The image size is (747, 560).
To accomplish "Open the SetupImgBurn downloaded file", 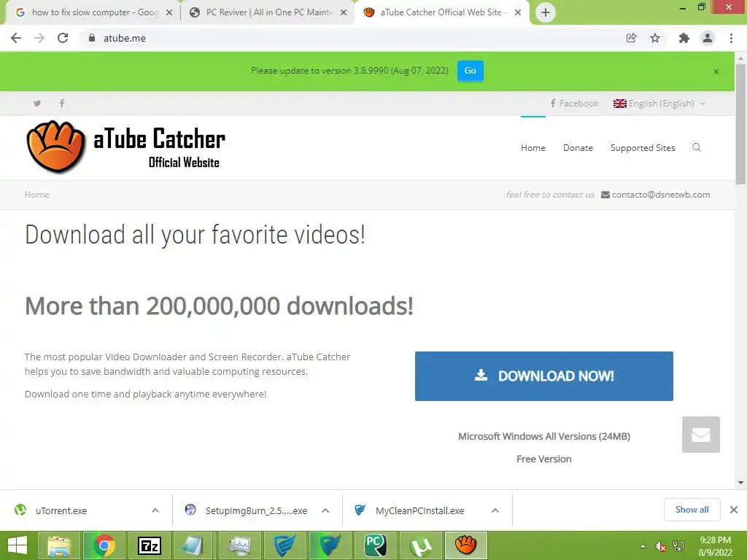I will 256,510.
